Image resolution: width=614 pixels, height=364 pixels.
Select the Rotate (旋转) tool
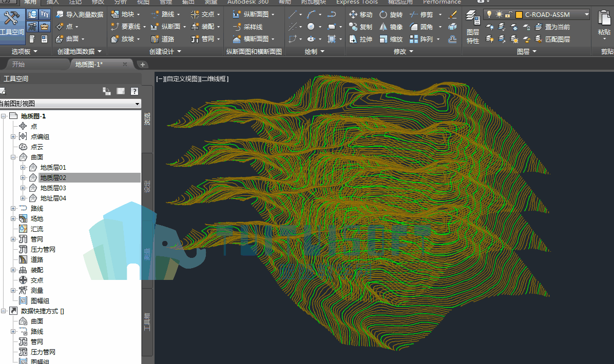pyautogui.click(x=391, y=14)
